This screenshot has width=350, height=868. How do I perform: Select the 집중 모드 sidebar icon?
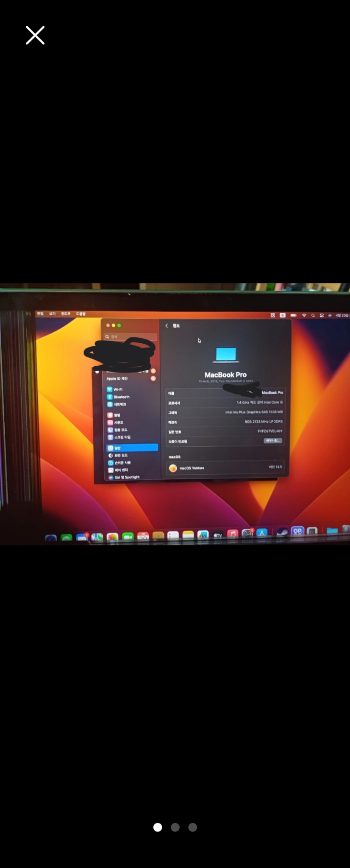click(x=110, y=430)
